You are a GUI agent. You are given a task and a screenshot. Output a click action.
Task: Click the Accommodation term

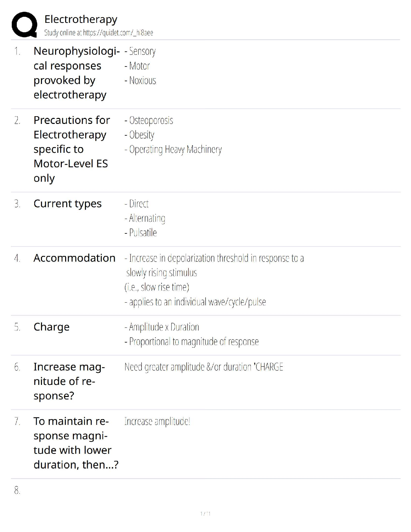tap(75, 258)
